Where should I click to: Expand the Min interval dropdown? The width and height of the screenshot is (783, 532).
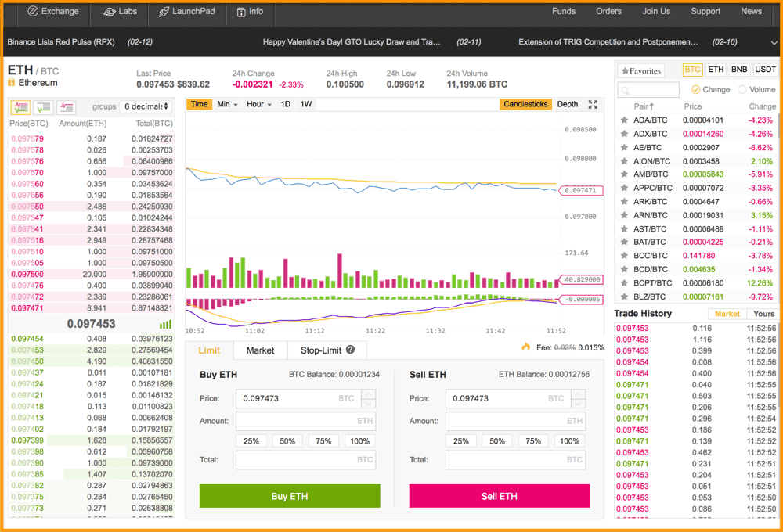[227, 104]
